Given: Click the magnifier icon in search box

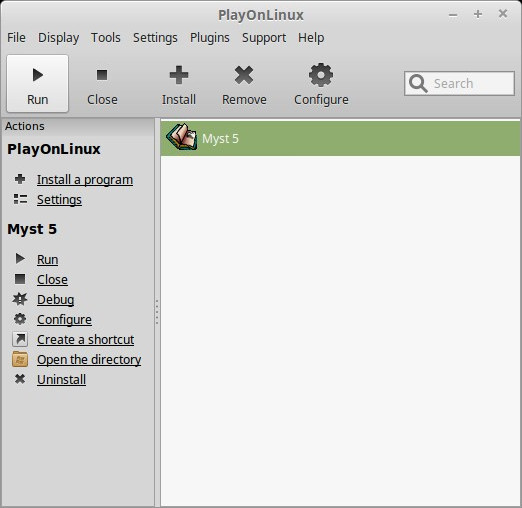Looking at the screenshot, I should coord(418,83).
